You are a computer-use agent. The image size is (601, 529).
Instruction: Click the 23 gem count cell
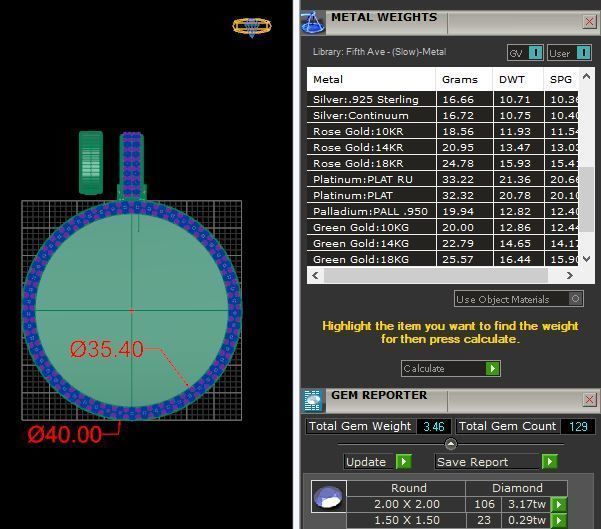tap(484, 520)
